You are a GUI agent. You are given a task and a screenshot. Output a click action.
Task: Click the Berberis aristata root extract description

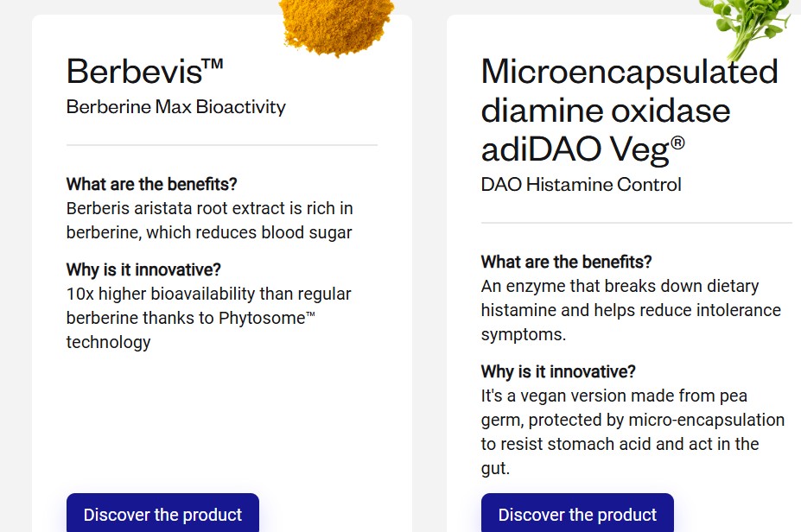coord(209,220)
